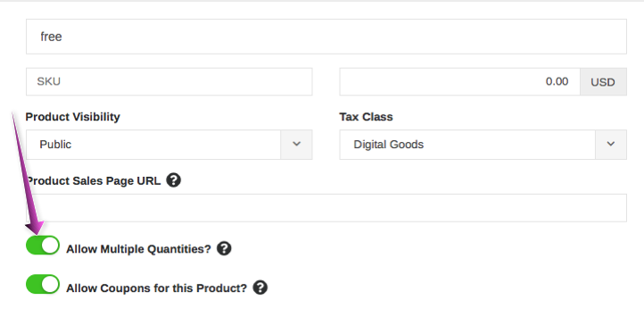Viewport: 644px width, 325px height.
Task: Open the dropdown showing Public
Action: click(169, 145)
